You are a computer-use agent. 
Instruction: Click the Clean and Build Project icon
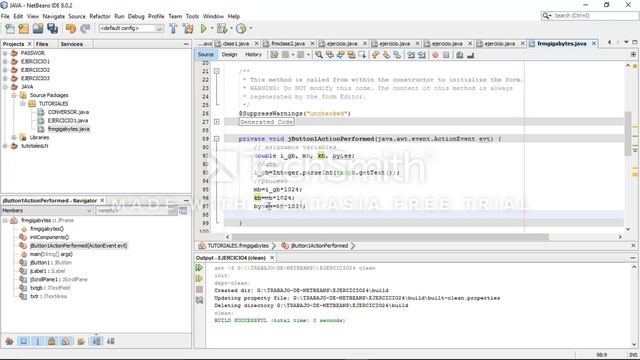[188, 29]
